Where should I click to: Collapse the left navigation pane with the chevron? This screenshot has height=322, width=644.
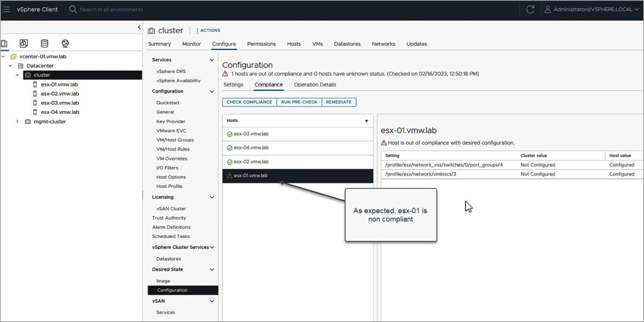coord(139,27)
